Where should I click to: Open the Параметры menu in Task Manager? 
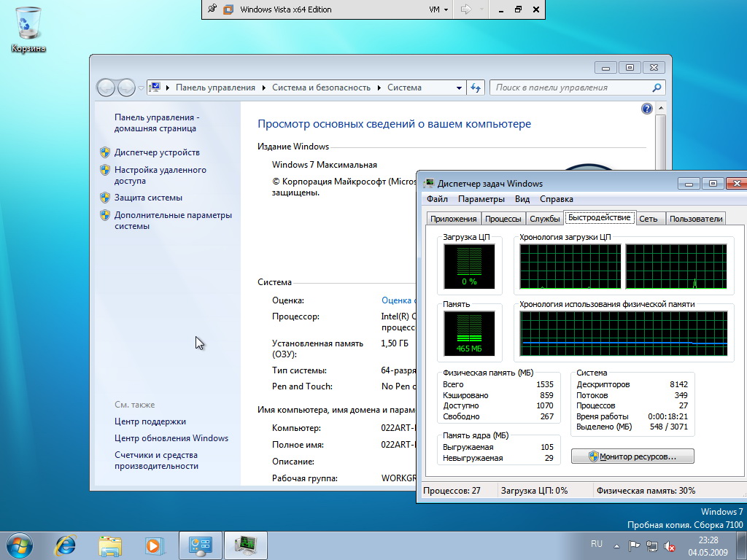tap(481, 199)
